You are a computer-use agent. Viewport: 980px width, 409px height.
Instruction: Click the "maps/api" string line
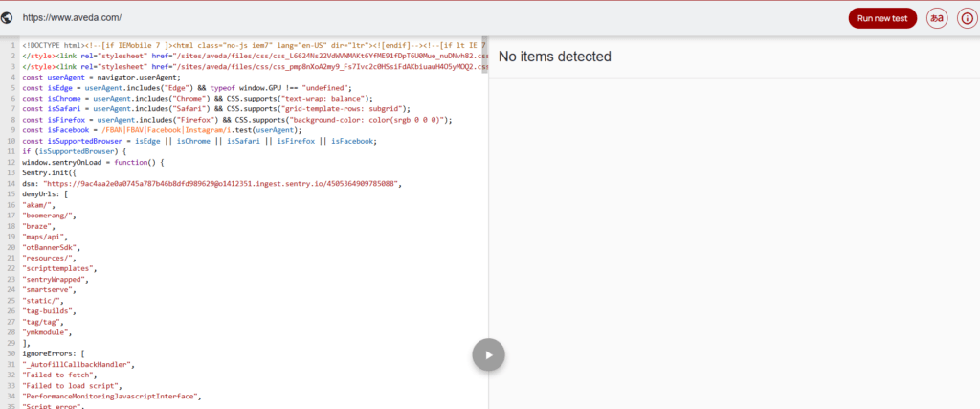[45, 237]
